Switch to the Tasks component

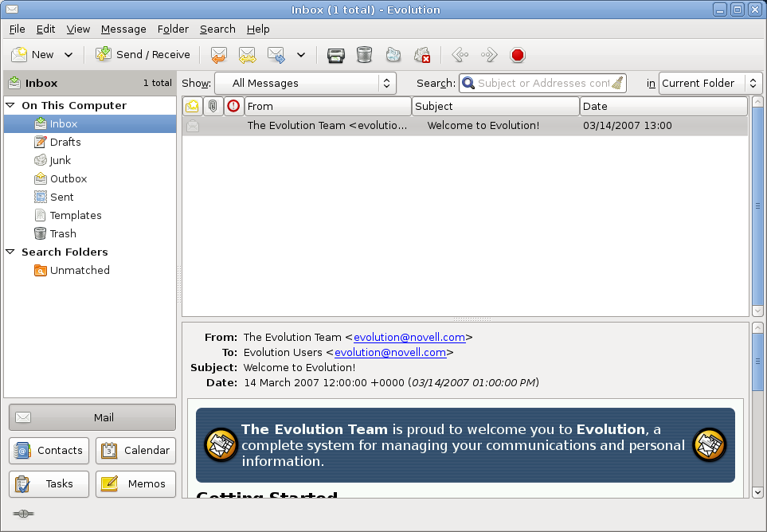tap(49, 483)
